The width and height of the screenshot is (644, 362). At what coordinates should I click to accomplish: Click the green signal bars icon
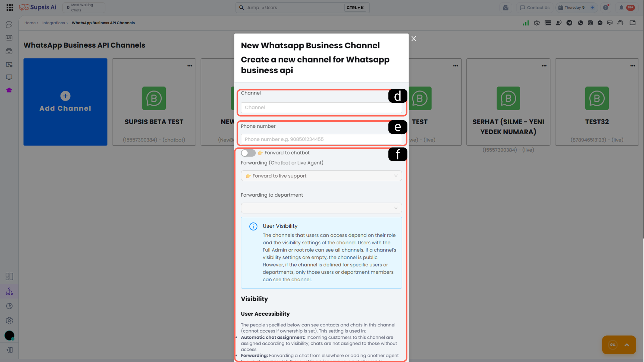pyautogui.click(x=526, y=23)
